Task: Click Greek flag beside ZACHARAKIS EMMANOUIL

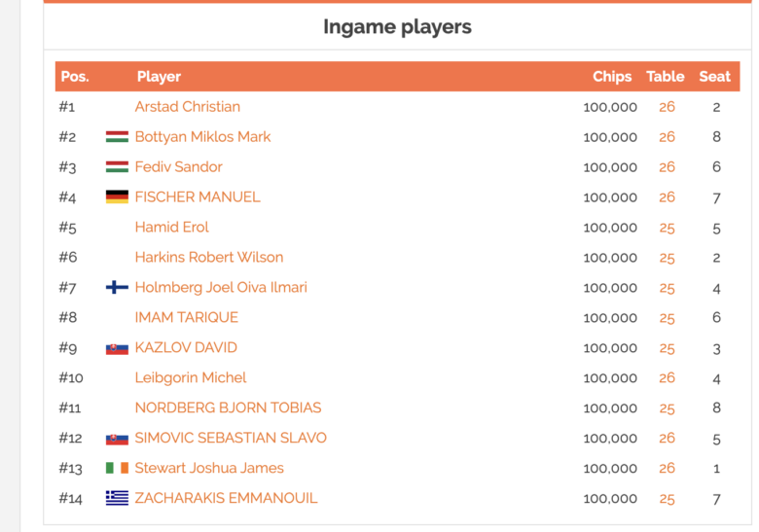Action: [x=117, y=498]
